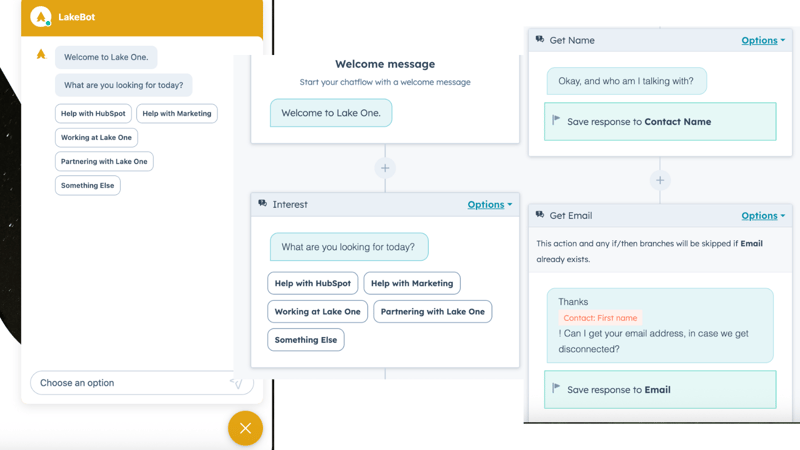Select the Okay, and who am I talking with bubble
Viewport: 800px width, 450px height.
(x=627, y=81)
